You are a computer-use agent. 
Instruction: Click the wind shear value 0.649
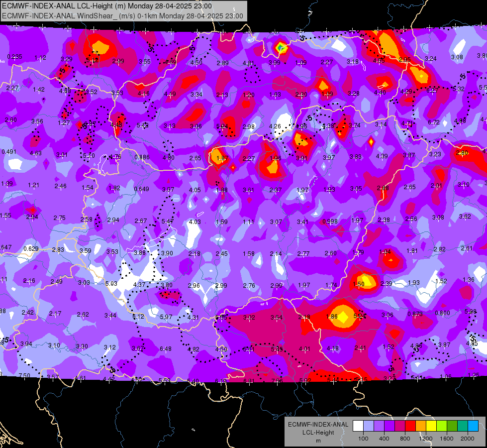141,189
